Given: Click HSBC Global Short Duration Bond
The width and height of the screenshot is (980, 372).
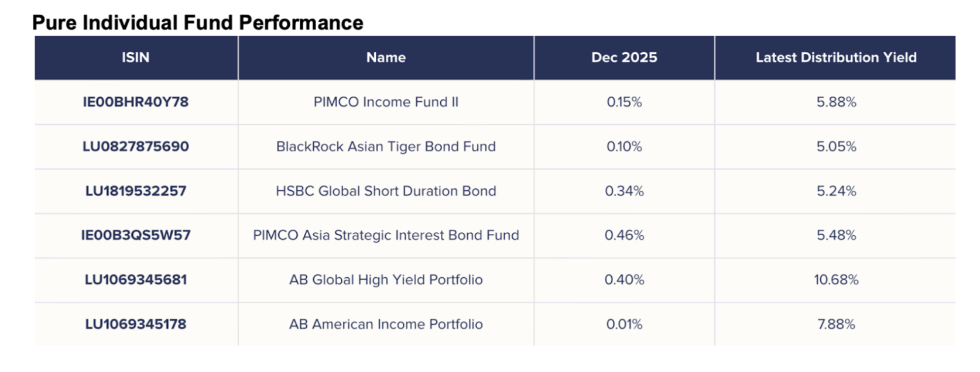Looking at the screenshot, I should pos(386,191).
